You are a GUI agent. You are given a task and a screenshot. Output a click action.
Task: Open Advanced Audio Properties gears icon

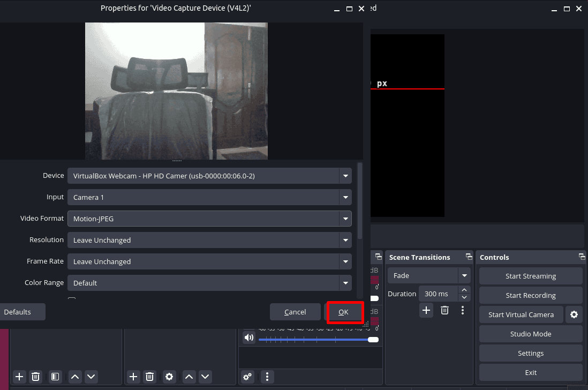click(x=247, y=377)
